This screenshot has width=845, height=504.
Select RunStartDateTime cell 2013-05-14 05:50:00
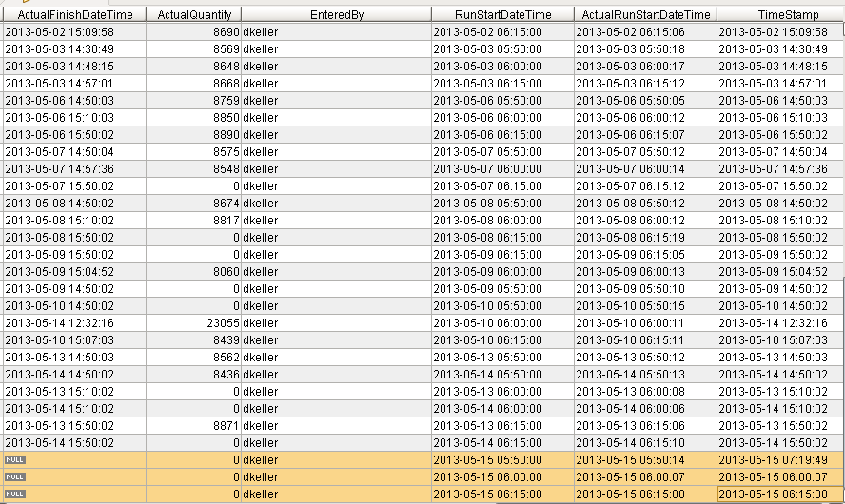pyautogui.click(x=502, y=375)
